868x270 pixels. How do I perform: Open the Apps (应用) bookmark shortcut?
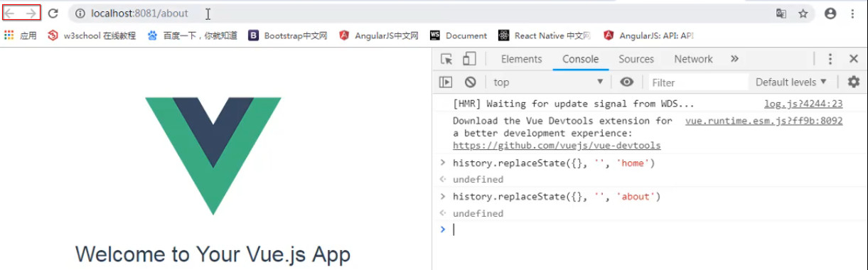click(x=20, y=36)
